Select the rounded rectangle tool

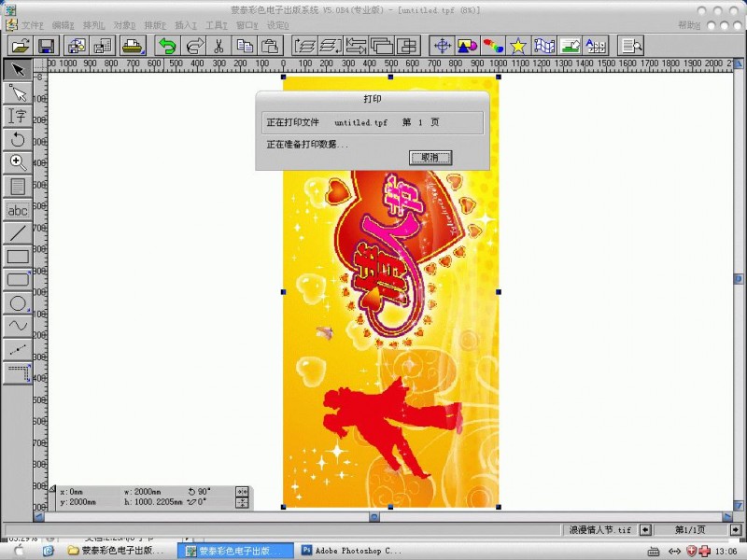tap(17, 279)
